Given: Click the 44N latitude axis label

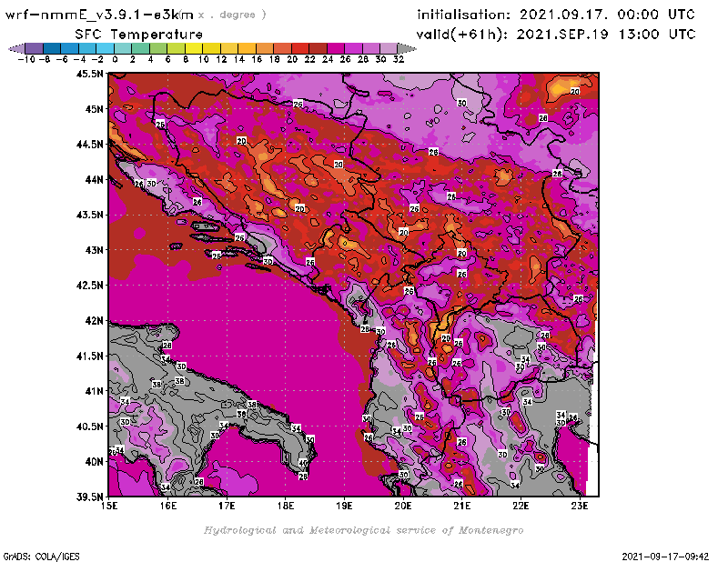Looking at the screenshot, I should tap(94, 179).
